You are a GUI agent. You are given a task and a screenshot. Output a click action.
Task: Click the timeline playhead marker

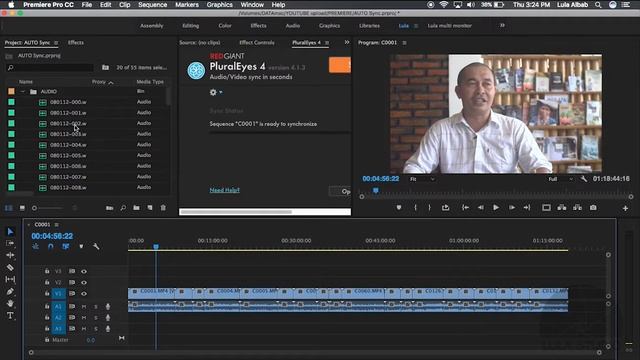(156, 247)
